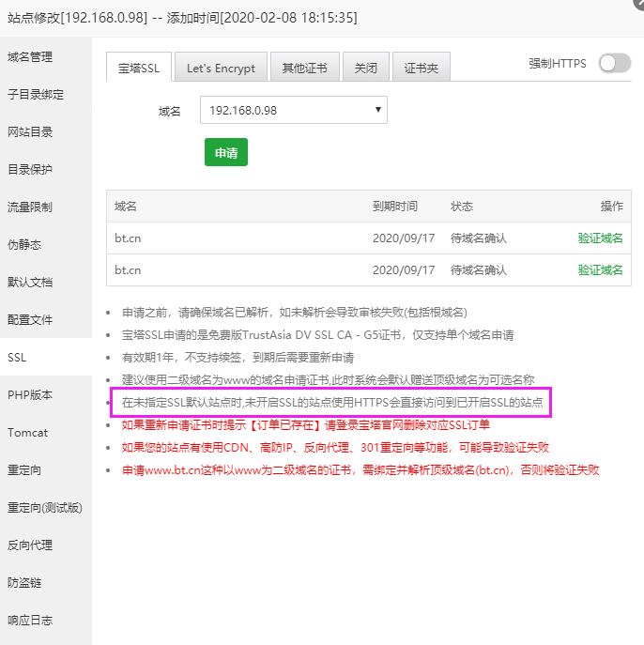Click the 有效期1年 note line
This screenshot has height=645, width=644.
tap(238, 357)
